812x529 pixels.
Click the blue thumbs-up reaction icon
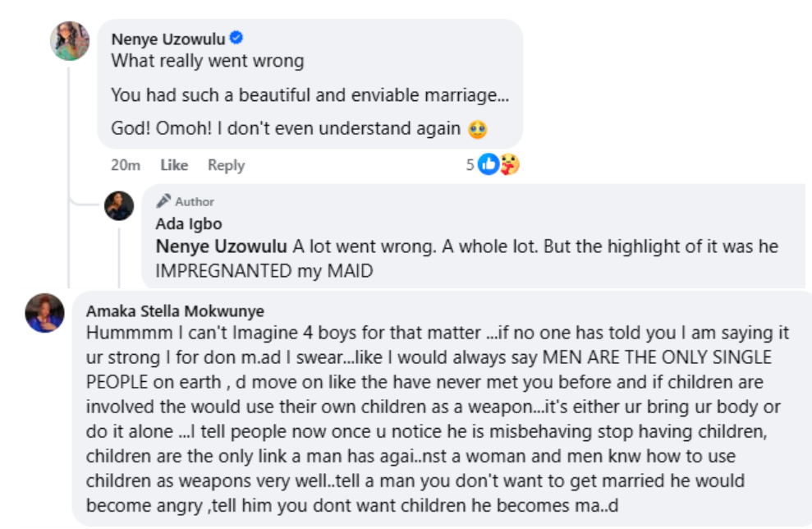(488, 165)
